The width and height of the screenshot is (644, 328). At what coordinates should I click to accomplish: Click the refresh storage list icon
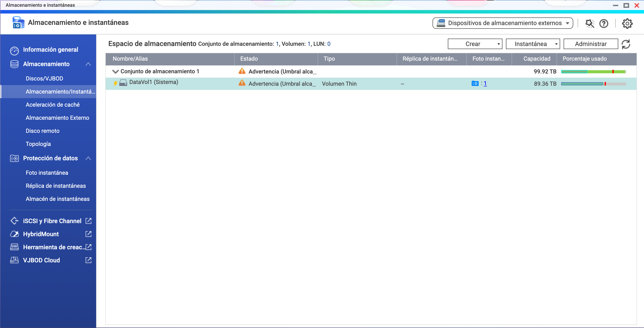click(626, 44)
